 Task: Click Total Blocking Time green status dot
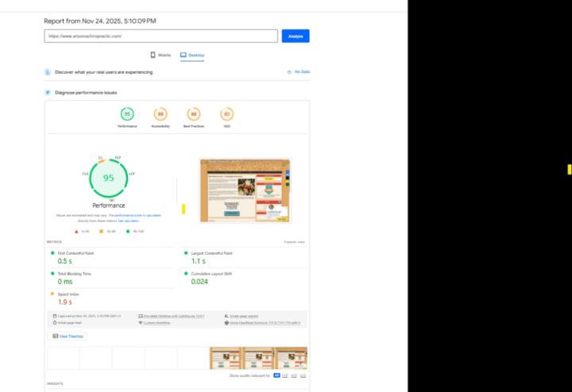(x=52, y=273)
